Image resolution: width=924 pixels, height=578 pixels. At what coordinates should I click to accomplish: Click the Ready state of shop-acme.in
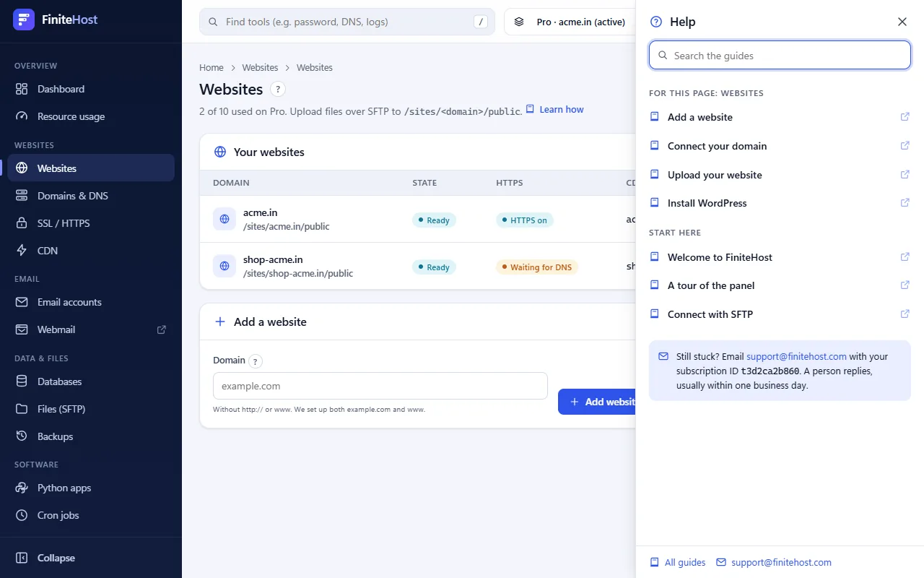click(x=434, y=267)
